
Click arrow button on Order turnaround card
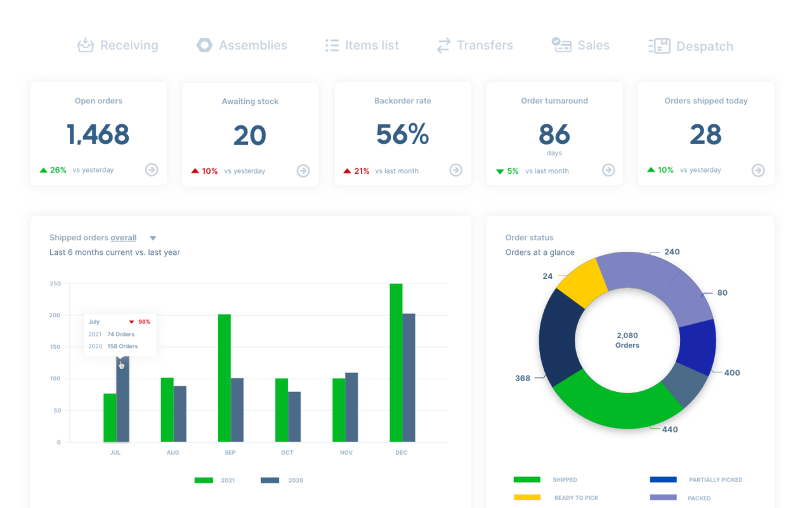608,170
